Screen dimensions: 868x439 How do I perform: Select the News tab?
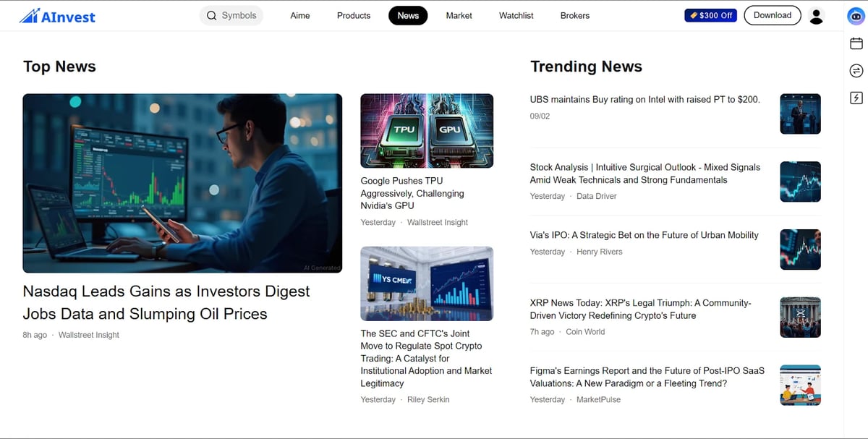408,16
